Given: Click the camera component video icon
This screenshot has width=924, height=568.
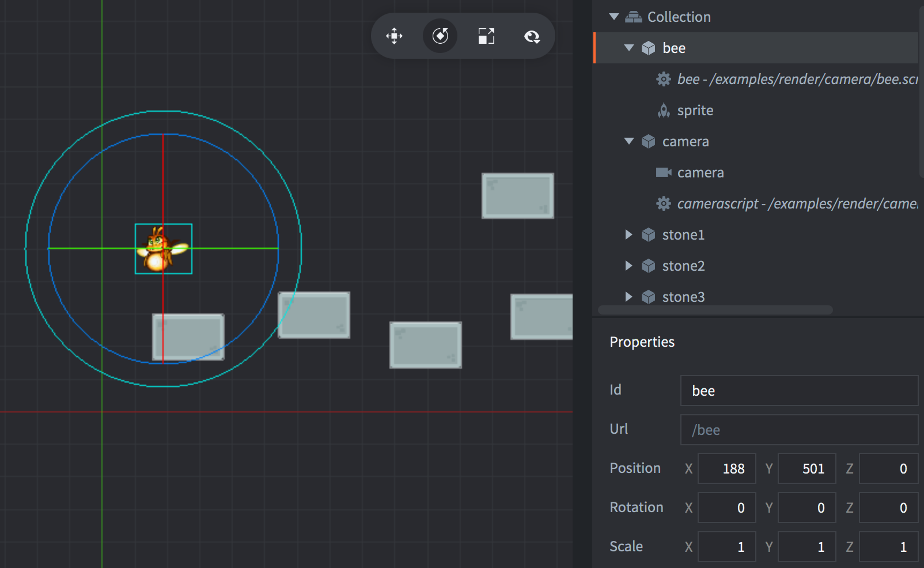Looking at the screenshot, I should [x=664, y=172].
